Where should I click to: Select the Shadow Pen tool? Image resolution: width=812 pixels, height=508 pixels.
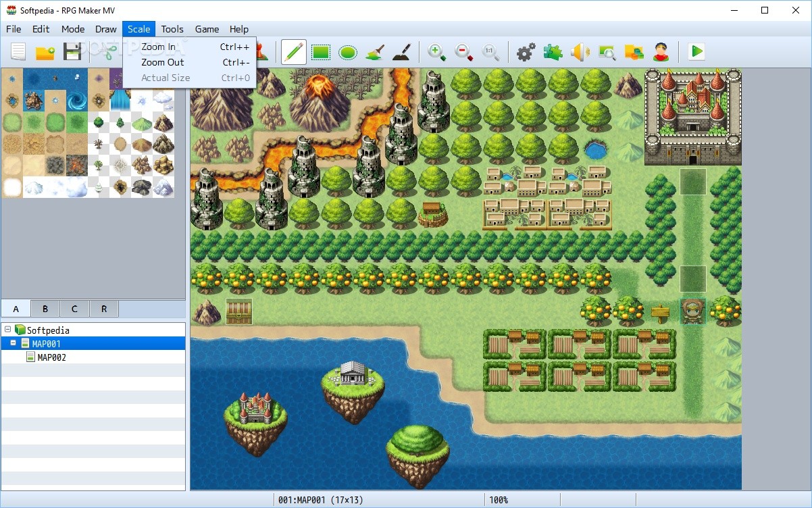402,52
